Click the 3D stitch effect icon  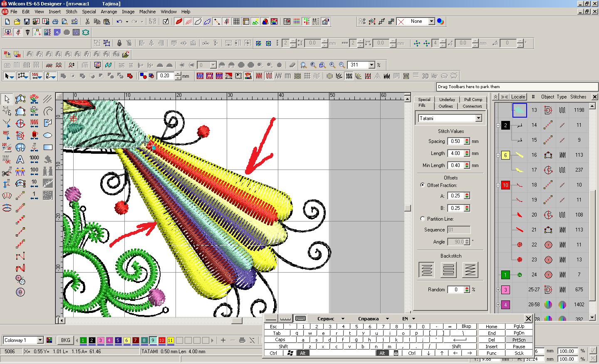(425, 76)
